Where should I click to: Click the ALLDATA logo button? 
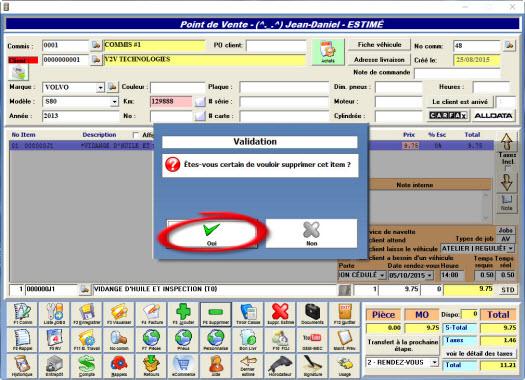tap(493, 116)
